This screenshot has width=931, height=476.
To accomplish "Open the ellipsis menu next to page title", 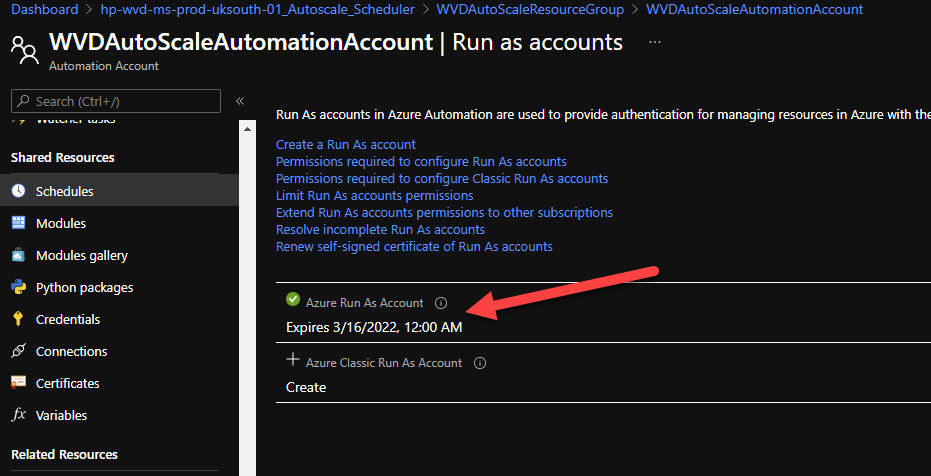I will click(655, 42).
